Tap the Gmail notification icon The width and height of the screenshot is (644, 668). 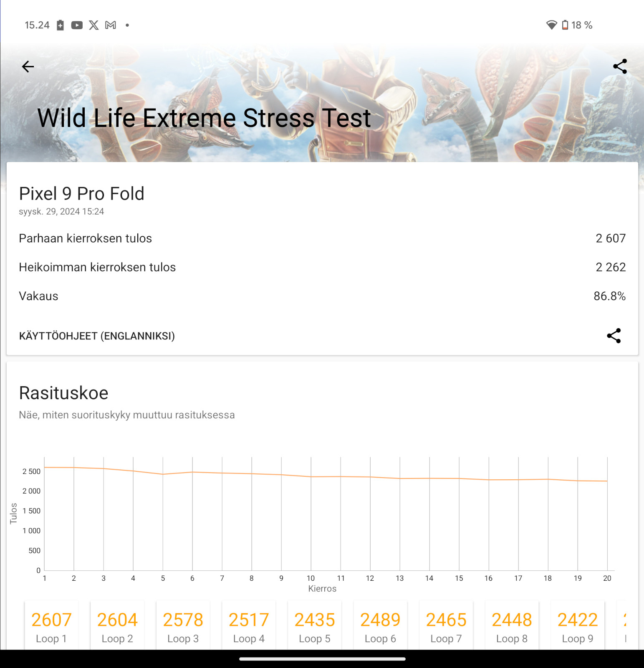[x=111, y=25]
